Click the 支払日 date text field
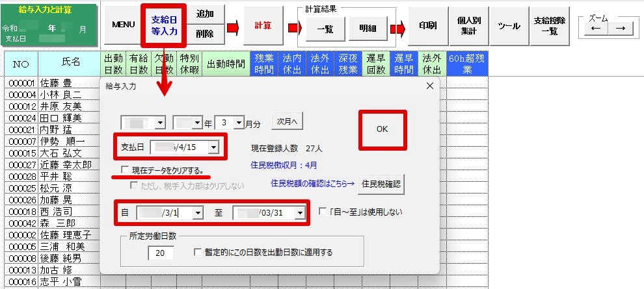 click(180, 147)
